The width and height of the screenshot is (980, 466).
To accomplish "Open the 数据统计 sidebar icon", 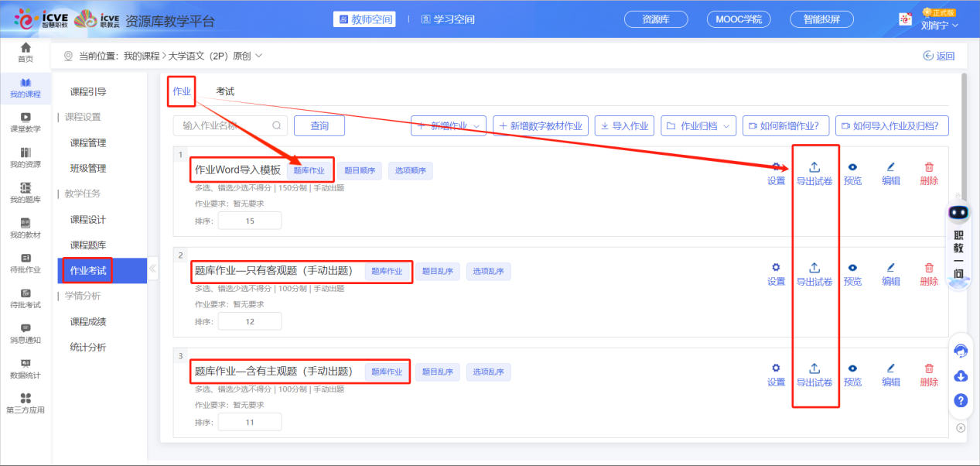I will pos(26,363).
